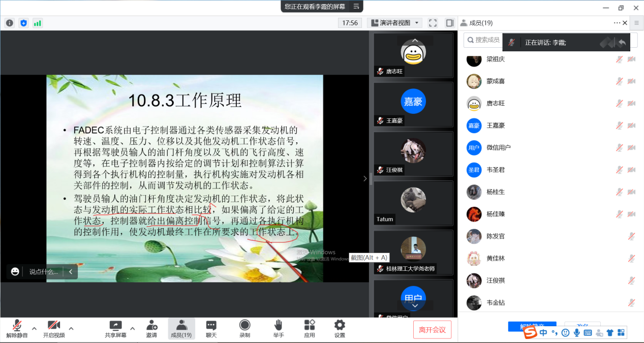Unmute microphone via 解除静音
This screenshot has height=343, width=644.
17,329
